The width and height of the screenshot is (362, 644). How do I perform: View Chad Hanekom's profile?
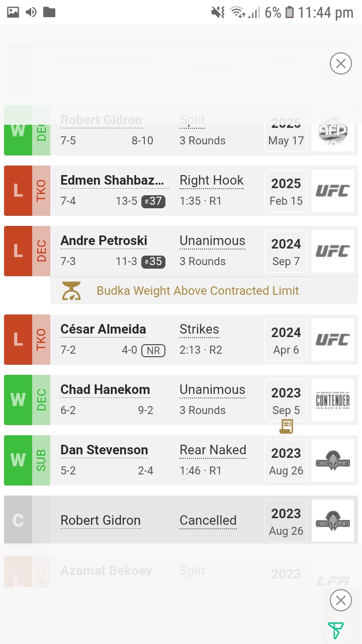pos(105,390)
